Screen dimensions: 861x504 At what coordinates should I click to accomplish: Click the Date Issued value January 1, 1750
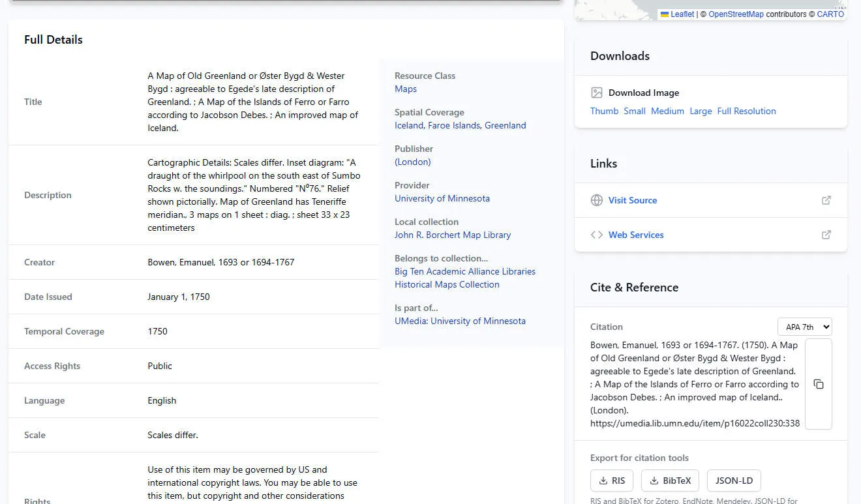point(179,297)
